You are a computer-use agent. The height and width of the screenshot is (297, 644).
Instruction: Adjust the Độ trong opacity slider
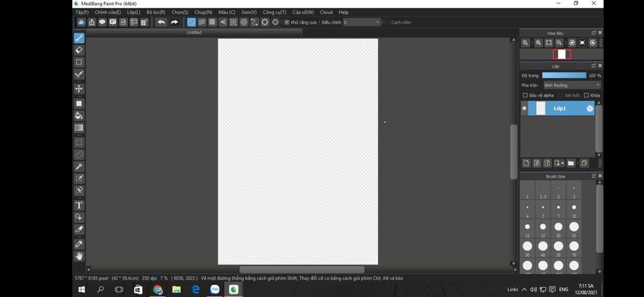(564, 75)
